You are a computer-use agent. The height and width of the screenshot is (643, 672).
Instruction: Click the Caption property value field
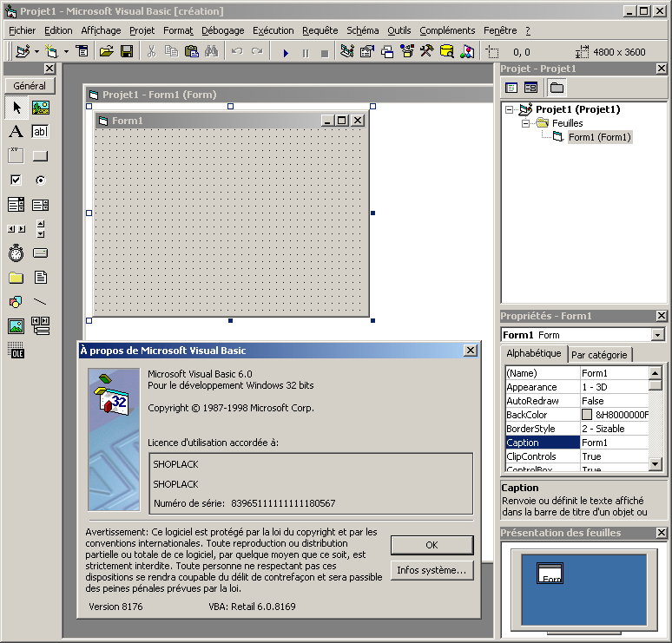coord(614,443)
